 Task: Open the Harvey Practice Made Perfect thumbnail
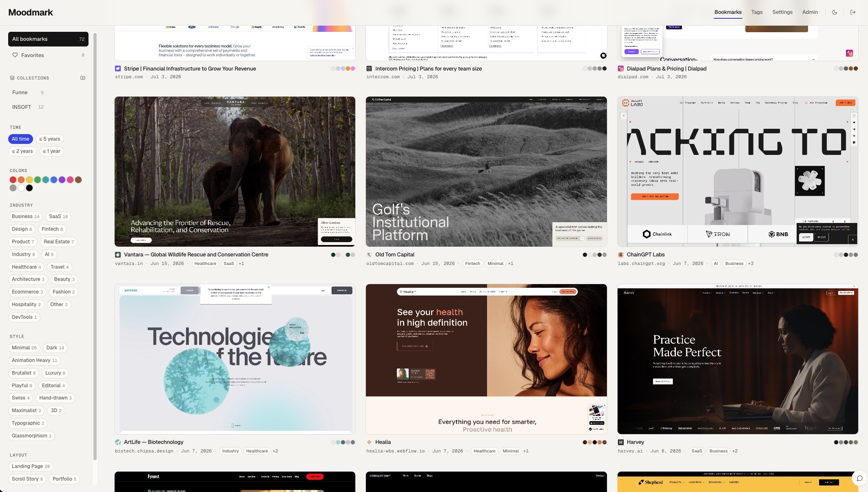[737, 359]
